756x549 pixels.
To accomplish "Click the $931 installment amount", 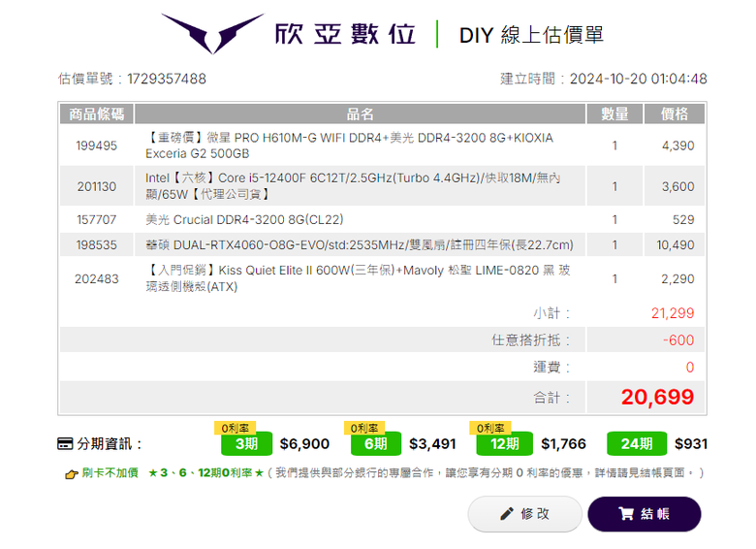I will click(691, 444).
